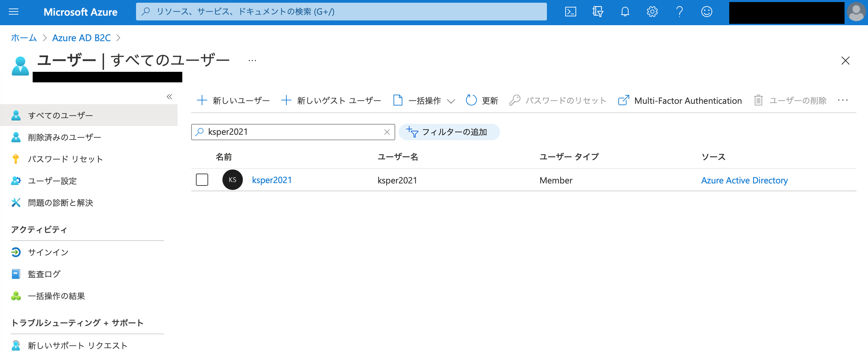Select サインイン under アクティビティ
Viewport: 868px width, 356px height.
point(48,252)
